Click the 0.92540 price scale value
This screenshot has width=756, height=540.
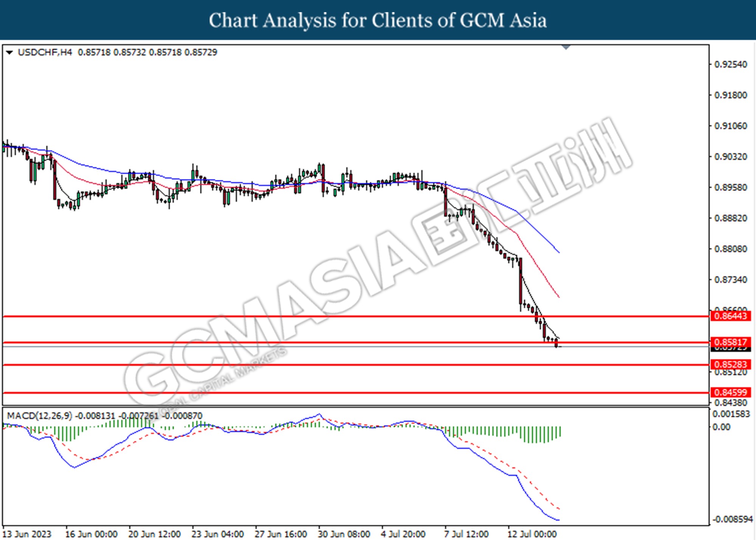[x=731, y=64]
